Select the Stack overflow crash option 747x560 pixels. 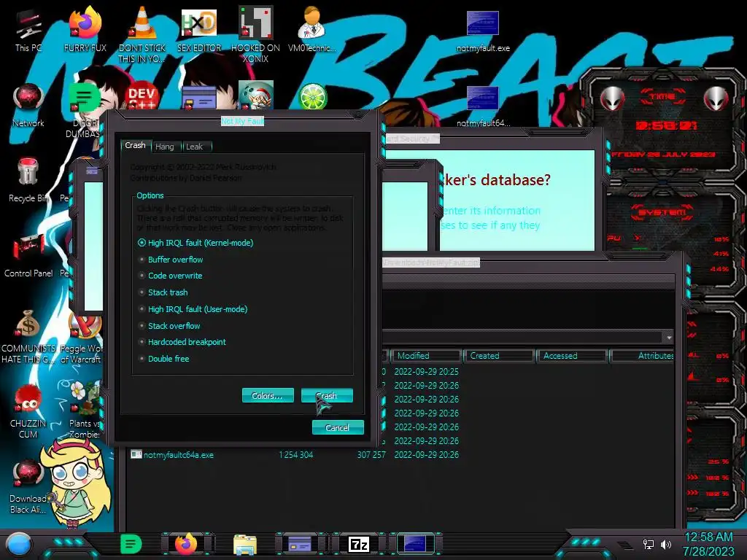169,326
